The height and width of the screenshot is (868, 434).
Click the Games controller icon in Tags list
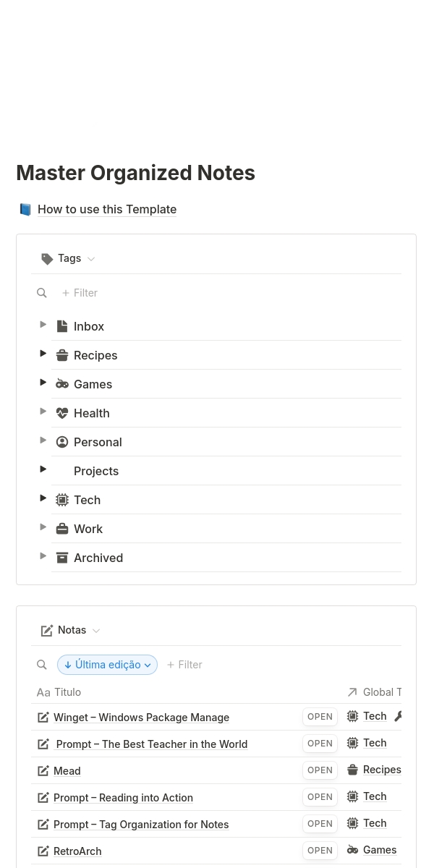62,384
